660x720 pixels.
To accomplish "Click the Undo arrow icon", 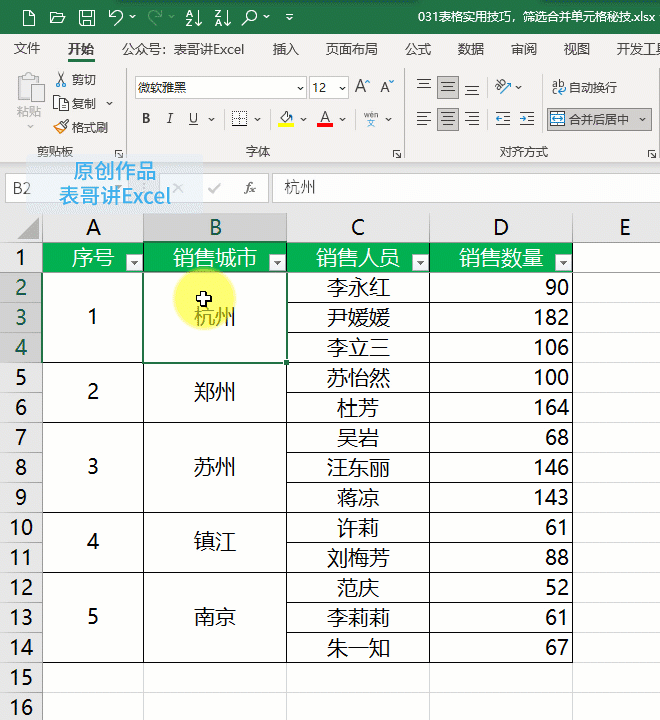I will point(116,17).
